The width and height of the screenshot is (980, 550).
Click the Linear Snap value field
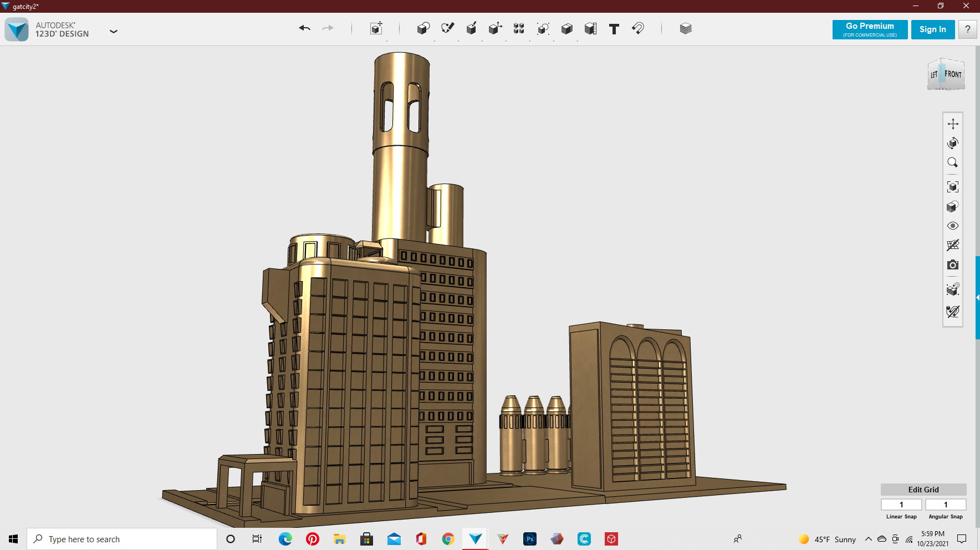coord(901,505)
